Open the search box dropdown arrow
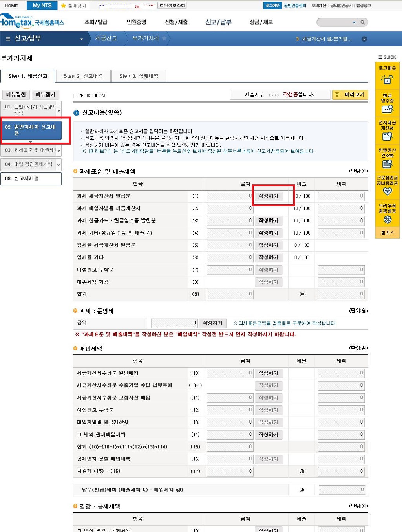The width and height of the screenshot is (402, 532). click(x=354, y=23)
